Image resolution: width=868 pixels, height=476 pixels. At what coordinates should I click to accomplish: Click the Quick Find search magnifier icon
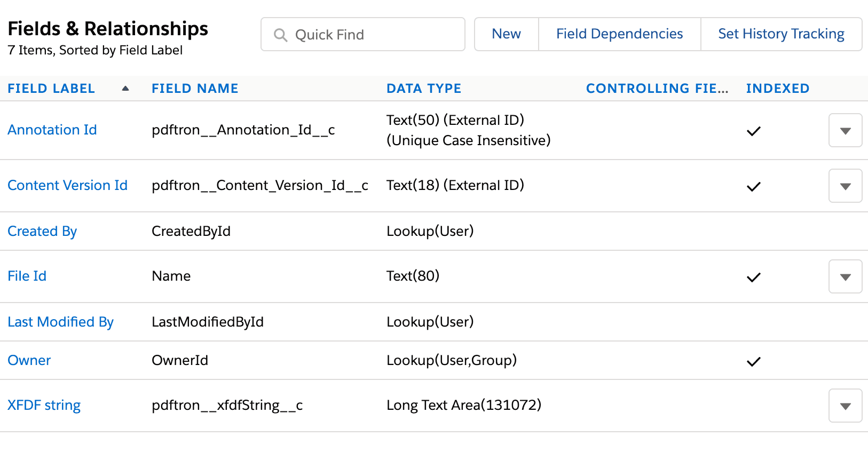pyautogui.click(x=280, y=35)
